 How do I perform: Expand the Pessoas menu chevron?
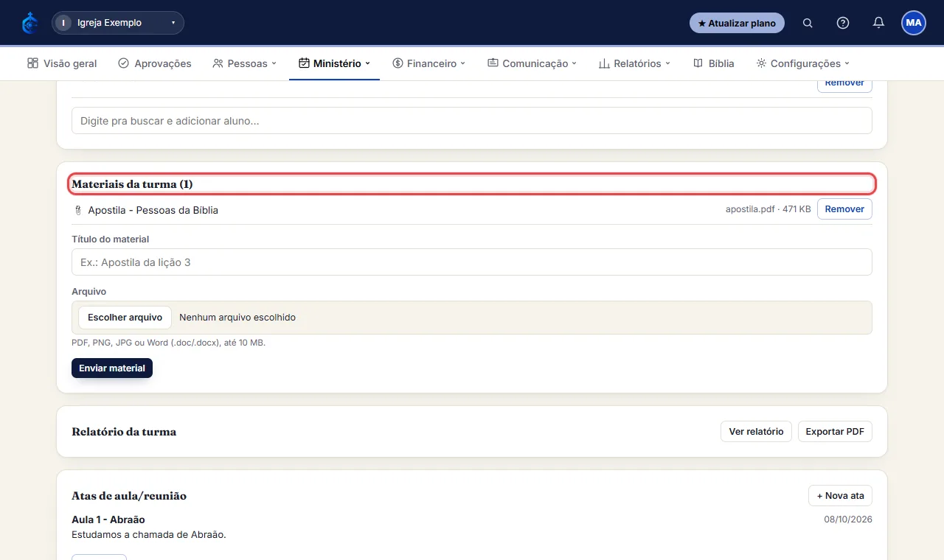click(x=274, y=63)
